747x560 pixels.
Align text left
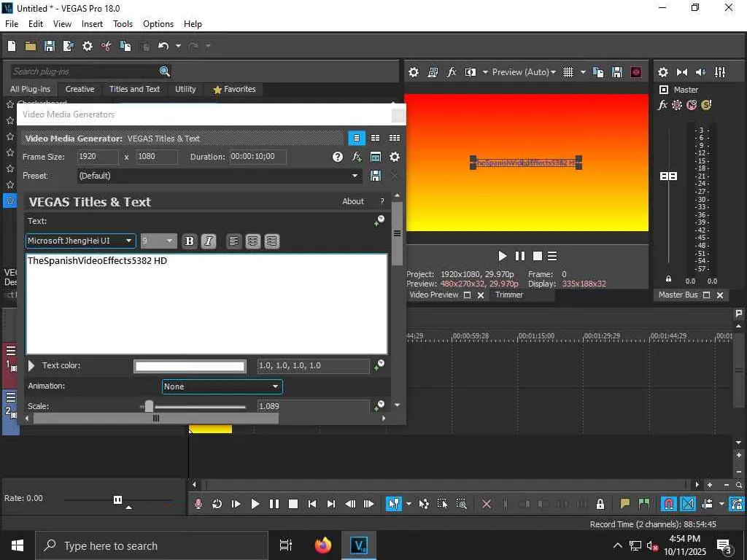pos(233,241)
